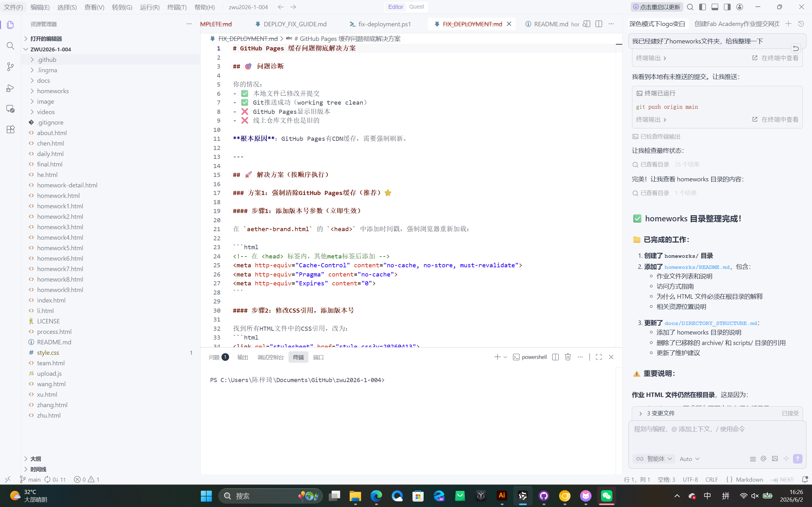This screenshot has width=812, height=507.
Task: Open the chat history
Action: [x=801, y=24]
